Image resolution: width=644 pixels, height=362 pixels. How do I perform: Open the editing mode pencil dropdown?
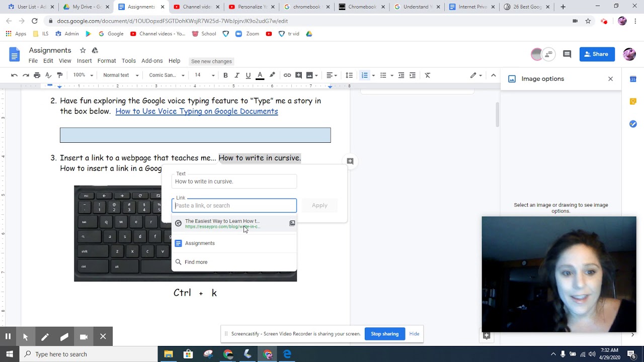[x=476, y=75]
